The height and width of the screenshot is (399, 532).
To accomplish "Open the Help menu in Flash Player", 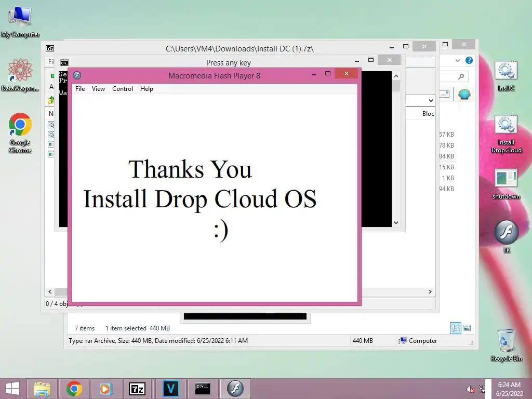I will tap(147, 88).
